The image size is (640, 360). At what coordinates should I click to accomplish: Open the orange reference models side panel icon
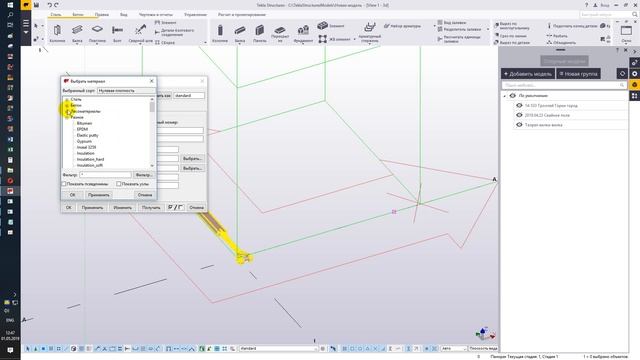(635, 84)
